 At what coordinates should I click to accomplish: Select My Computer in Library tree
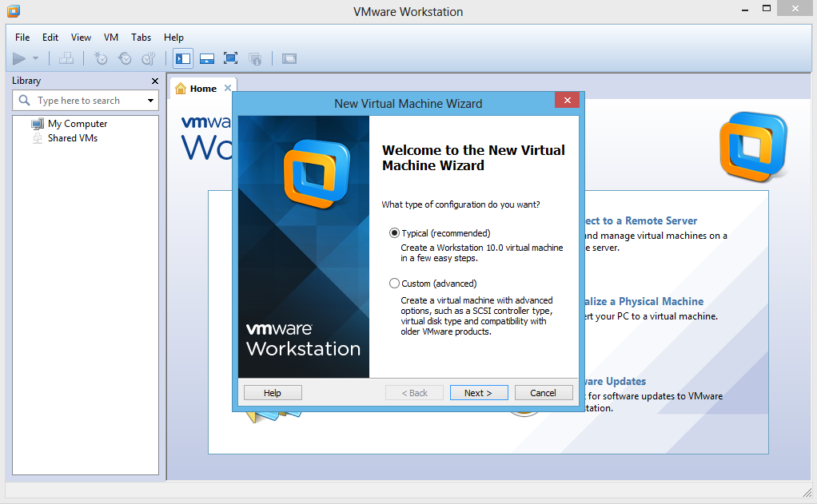point(77,124)
